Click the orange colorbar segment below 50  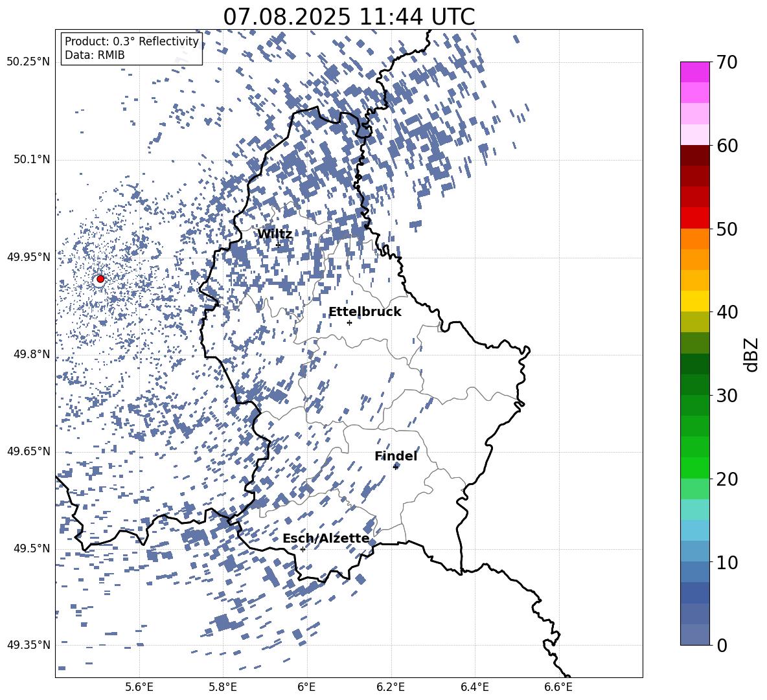tap(694, 238)
